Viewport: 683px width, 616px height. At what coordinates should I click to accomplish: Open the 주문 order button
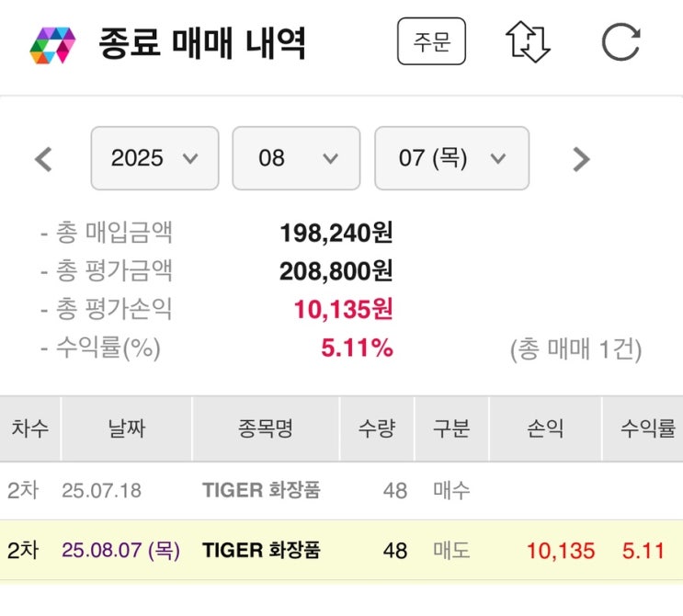431,41
